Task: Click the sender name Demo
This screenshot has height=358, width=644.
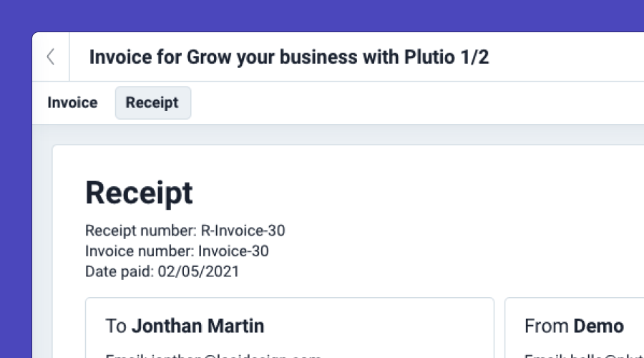Action: (598, 326)
